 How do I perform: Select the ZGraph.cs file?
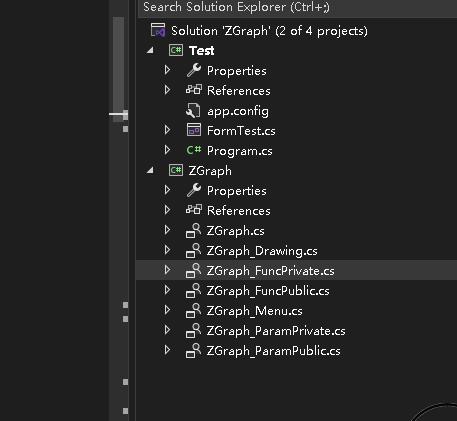235,231
